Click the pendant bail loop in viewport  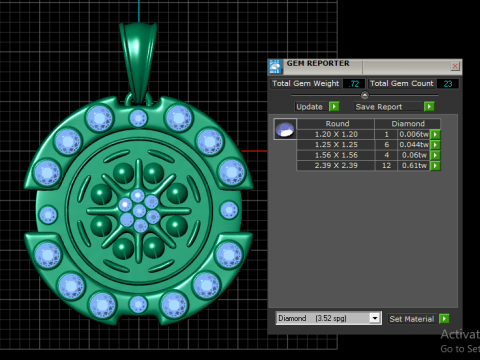coord(138,62)
